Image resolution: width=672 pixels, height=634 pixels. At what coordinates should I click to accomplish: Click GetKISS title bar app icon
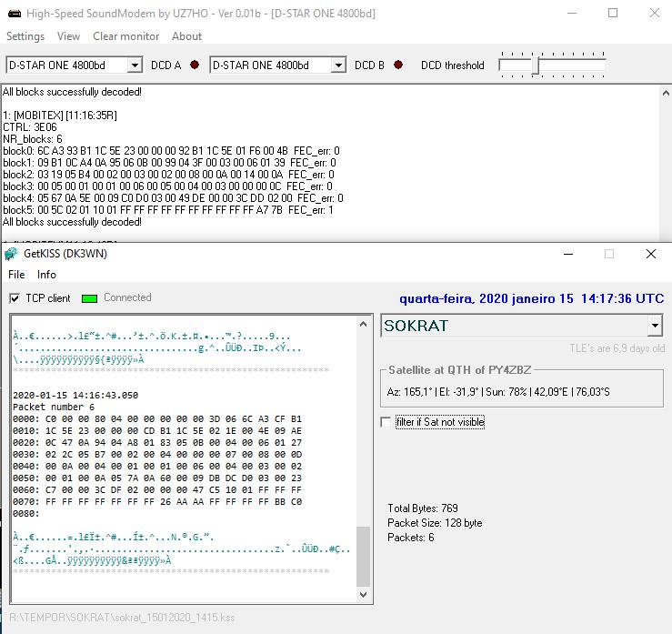point(11,254)
